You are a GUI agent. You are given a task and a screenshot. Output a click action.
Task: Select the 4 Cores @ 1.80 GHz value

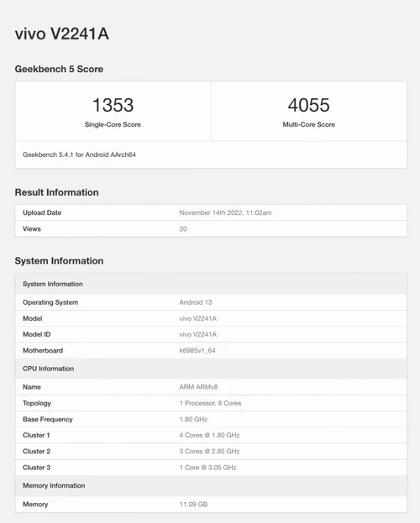coord(209,436)
